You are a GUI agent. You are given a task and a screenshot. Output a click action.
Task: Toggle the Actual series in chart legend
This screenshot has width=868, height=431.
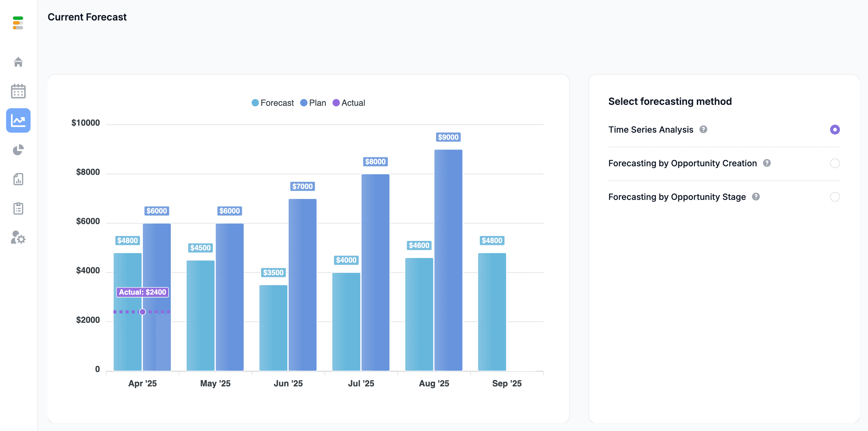pos(349,103)
